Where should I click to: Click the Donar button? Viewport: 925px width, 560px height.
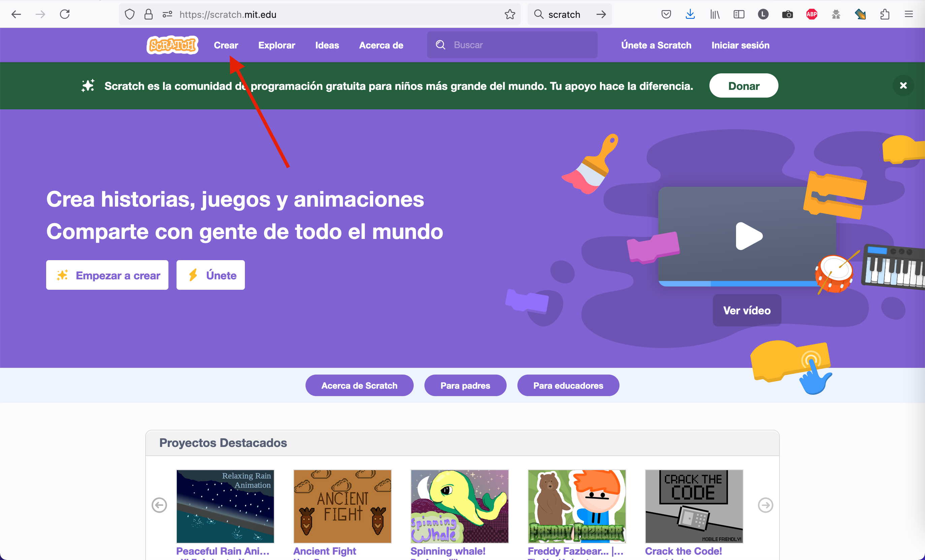point(743,85)
